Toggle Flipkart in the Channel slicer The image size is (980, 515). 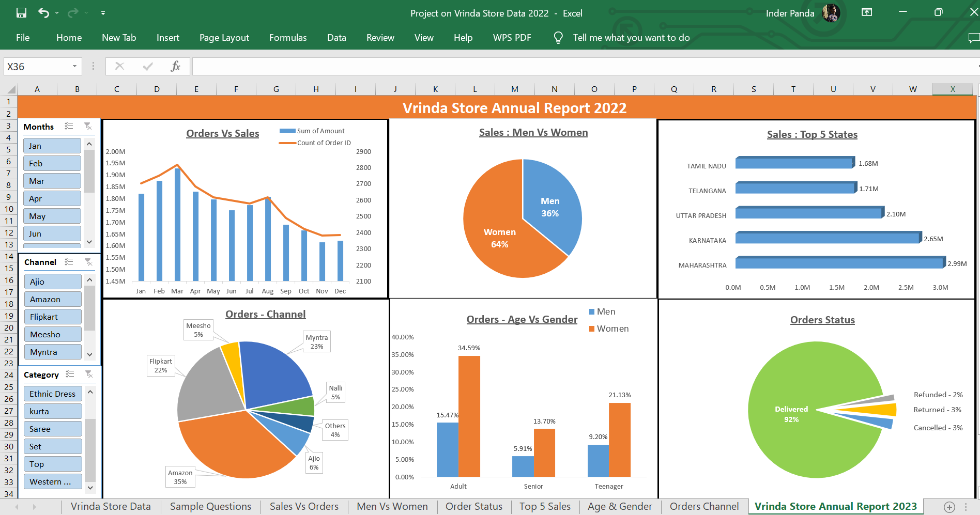[x=52, y=316]
